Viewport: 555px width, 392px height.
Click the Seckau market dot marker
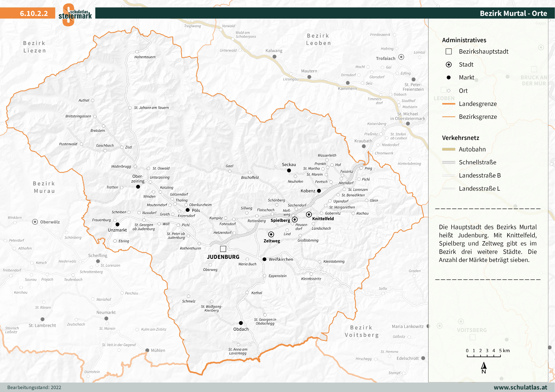289,170
